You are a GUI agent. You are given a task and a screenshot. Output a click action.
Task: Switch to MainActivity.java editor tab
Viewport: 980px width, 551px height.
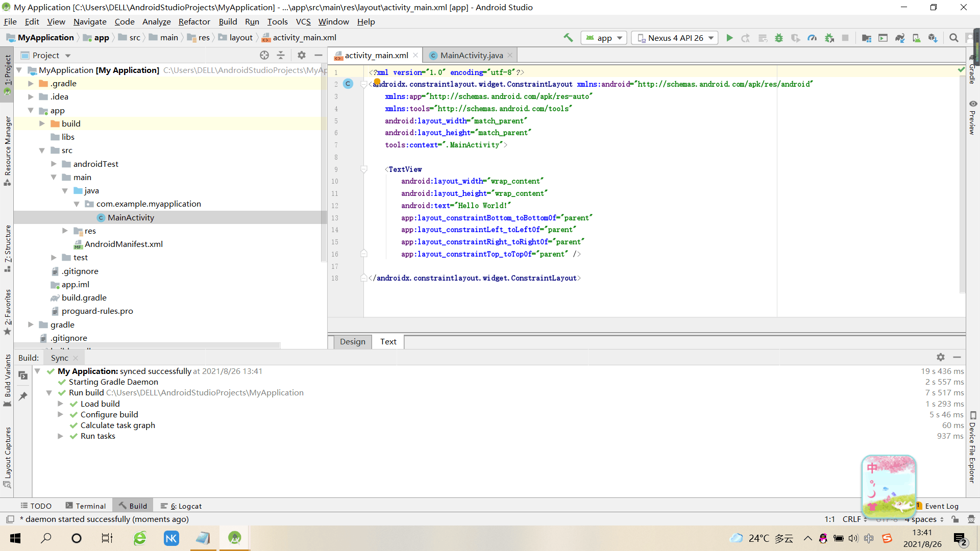tap(471, 55)
